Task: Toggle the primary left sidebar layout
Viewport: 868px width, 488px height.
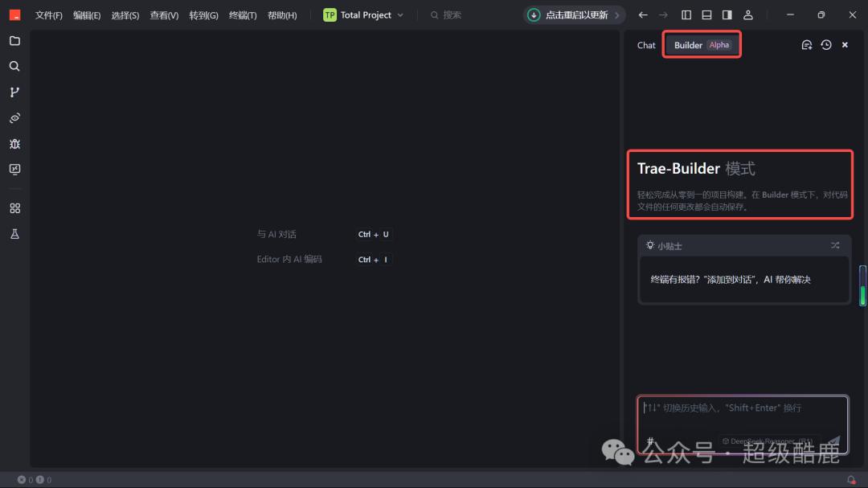Action: [686, 15]
